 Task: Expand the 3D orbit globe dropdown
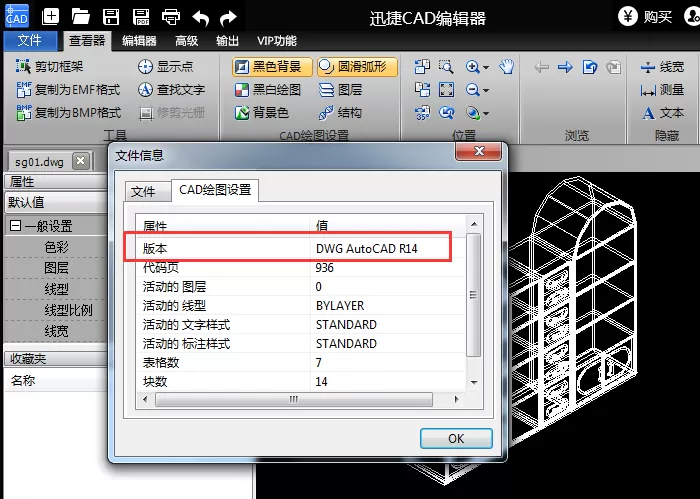486,114
